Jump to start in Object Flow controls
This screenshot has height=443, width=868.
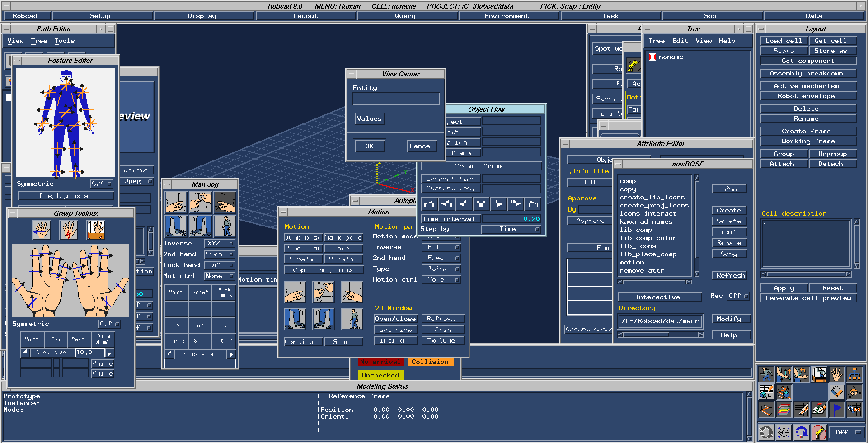coord(429,204)
